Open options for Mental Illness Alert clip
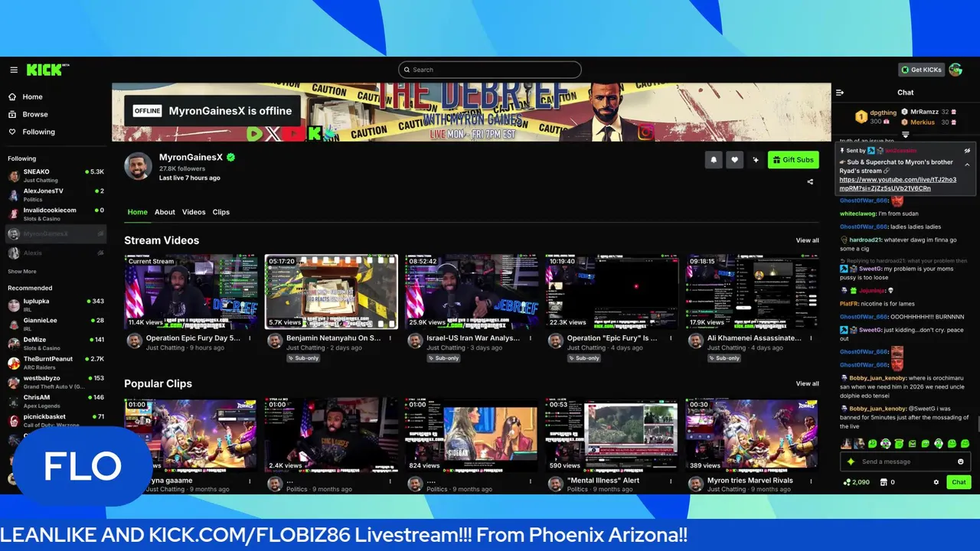Image resolution: width=980 pixels, height=551 pixels. click(671, 481)
